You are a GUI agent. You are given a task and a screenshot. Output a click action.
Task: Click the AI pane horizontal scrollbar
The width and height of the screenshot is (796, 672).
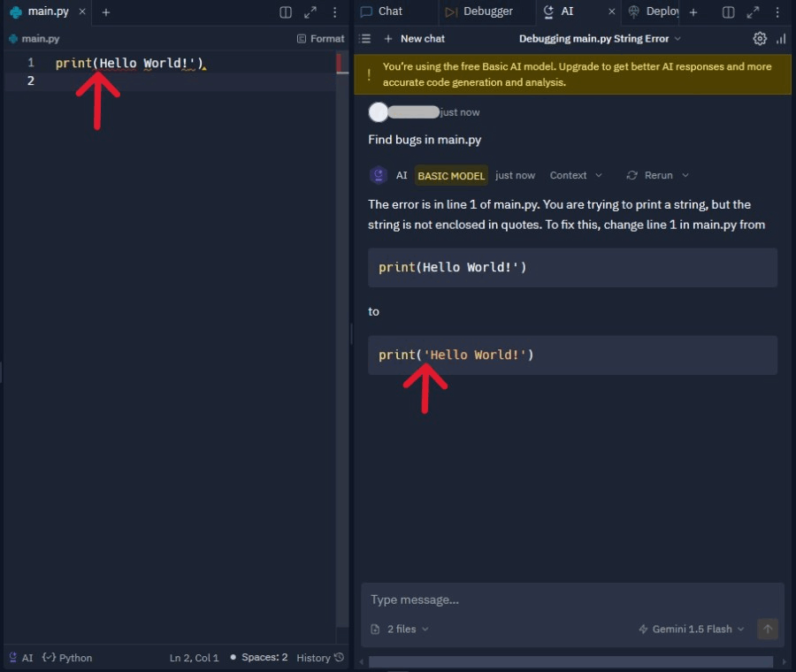[570, 662]
